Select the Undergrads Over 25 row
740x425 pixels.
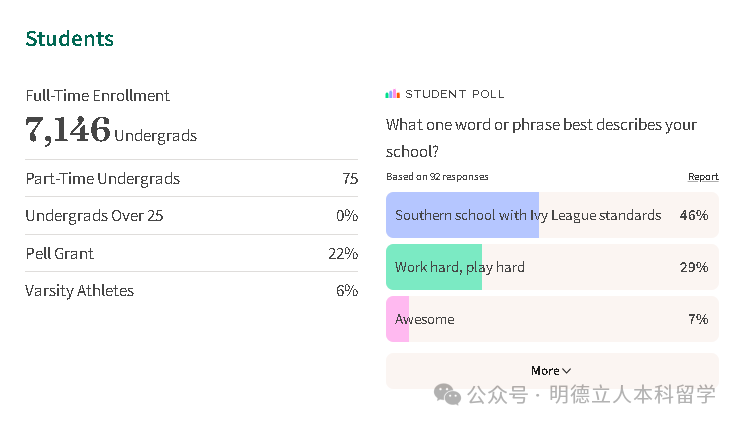pos(191,215)
